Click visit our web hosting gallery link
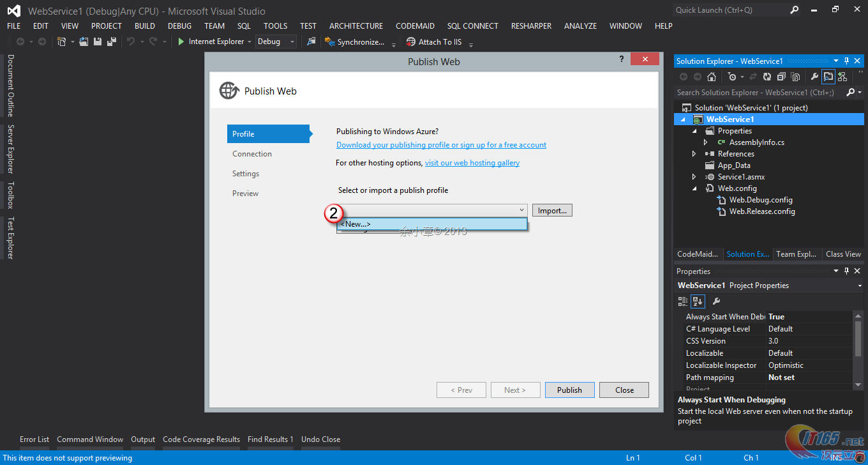Viewport: 868px width, 465px height. (472, 163)
